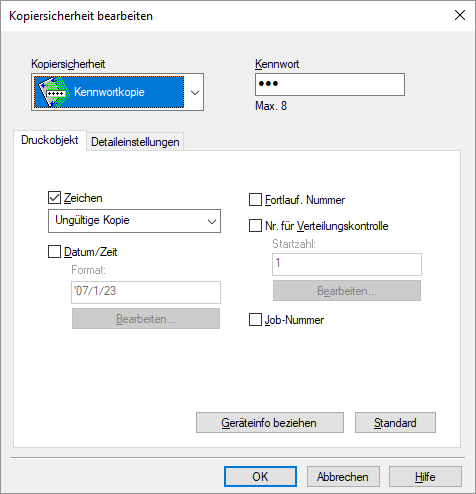Open the Detaileinstellungen tab
Image resolution: width=476 pixels, height=494 pixels.
click(x=135, y=142)
